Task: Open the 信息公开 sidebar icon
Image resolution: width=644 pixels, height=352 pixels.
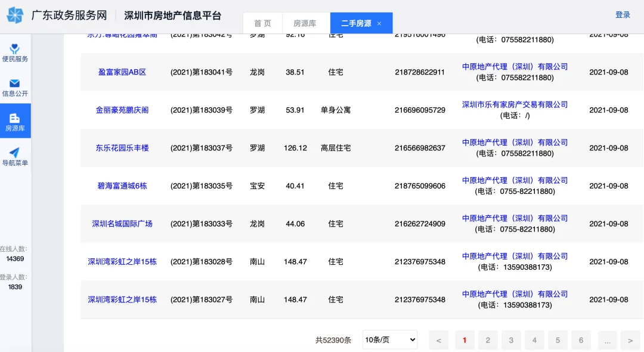Action: point(15,88)
